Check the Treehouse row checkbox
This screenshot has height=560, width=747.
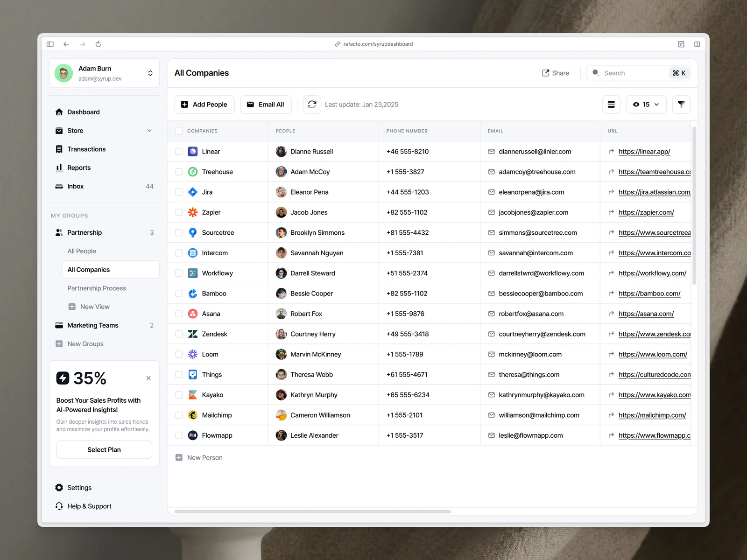click(179, 172)
